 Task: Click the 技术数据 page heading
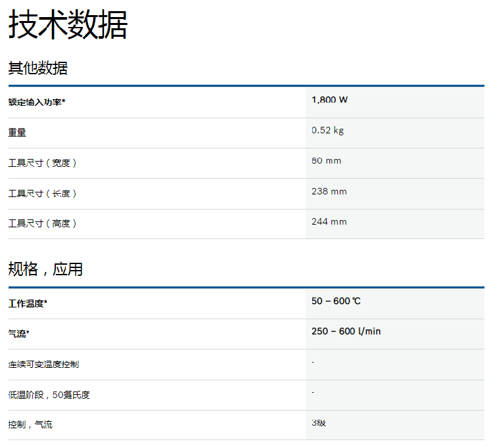pos(68,26)
